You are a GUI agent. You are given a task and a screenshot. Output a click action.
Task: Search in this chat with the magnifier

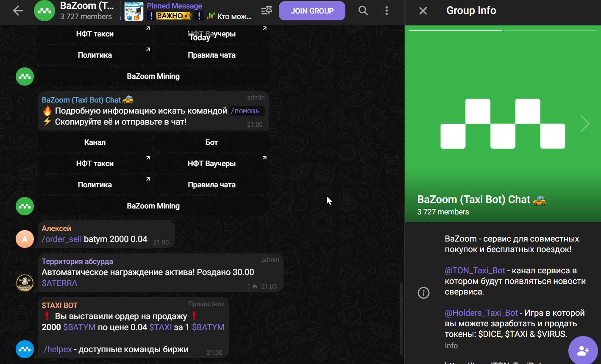(x=363, y=11)
